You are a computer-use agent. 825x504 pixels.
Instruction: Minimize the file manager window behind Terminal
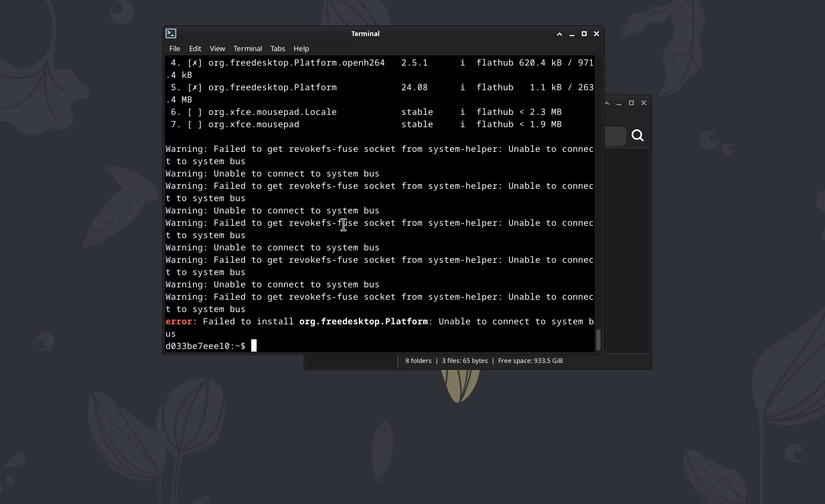[x=619, y=104]
